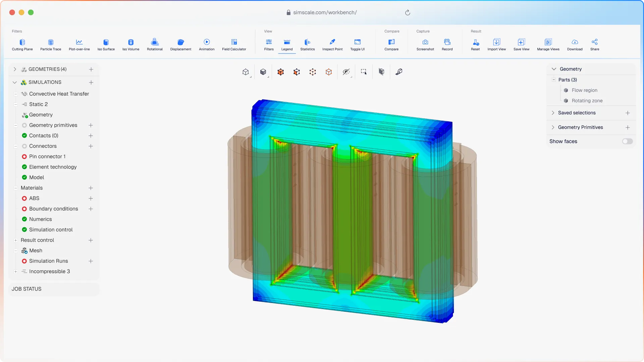
Task: Choose the orange face selection cube icon
Action: (x=281, y=72)
